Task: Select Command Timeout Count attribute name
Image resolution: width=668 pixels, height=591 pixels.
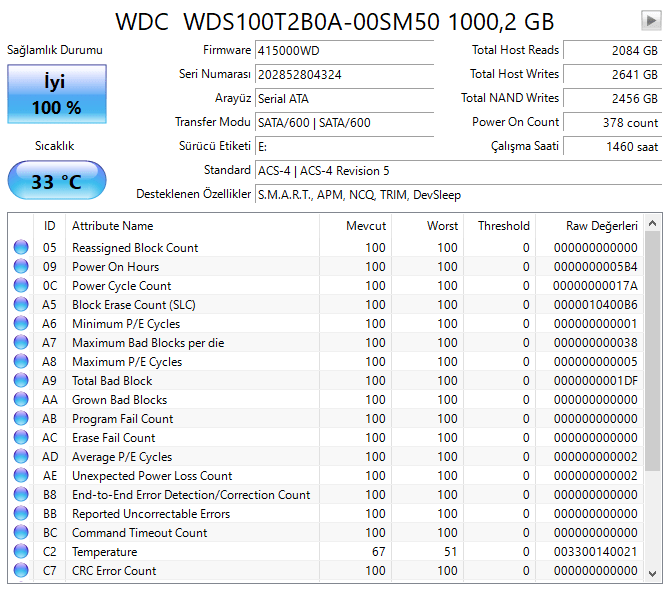Action: pyautogui.click(x=139, y=533)
